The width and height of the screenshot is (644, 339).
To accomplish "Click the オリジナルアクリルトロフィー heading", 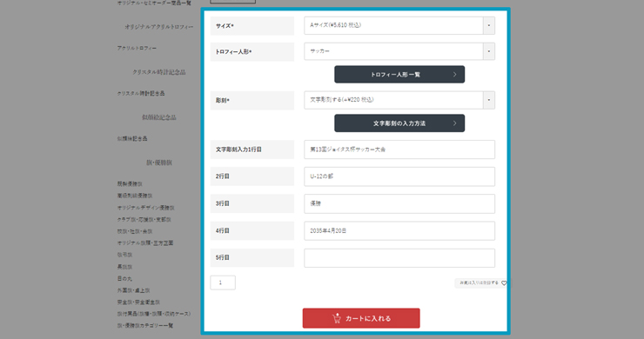I will click(159, 27).
